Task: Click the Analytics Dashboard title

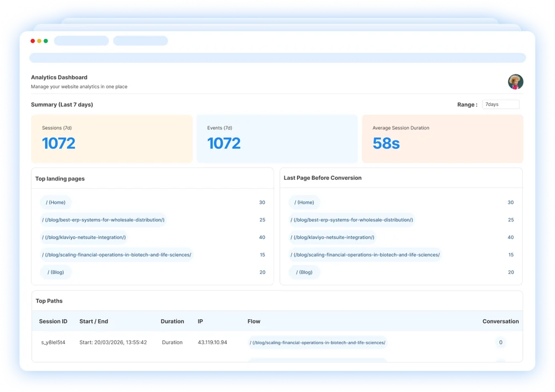Action: (x=59, y=78)
